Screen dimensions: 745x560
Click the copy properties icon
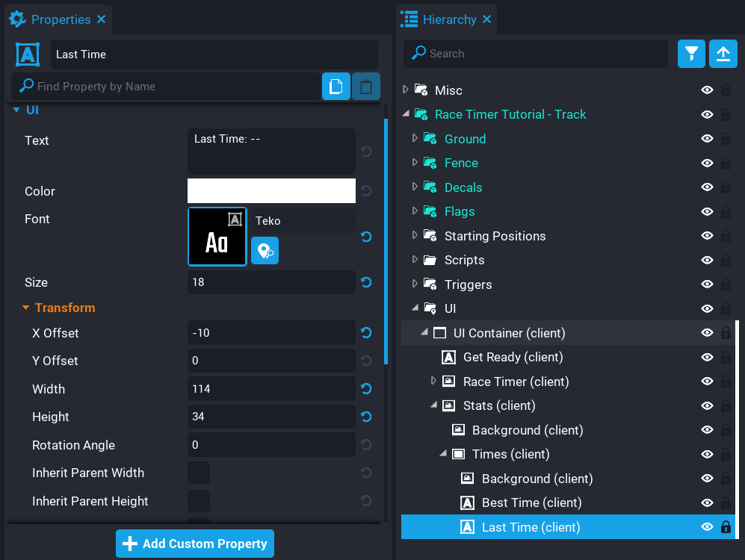coord(336,87)
